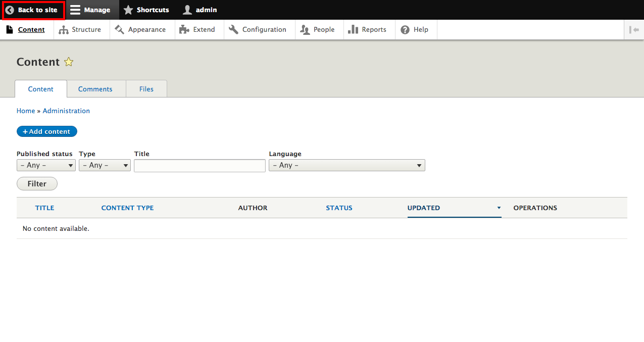Click the Back to site link
This screenshot has width=644, height=342.
tap(33, 10)
